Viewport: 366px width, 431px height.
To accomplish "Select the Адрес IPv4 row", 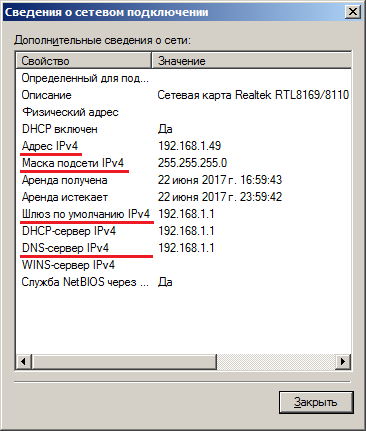I will (184, 146).
